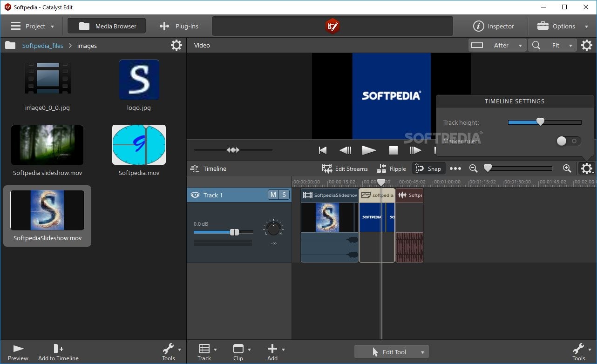597x364 pixels.
Task: Click the Track 1 volume fader
Action: click(234, 232)
